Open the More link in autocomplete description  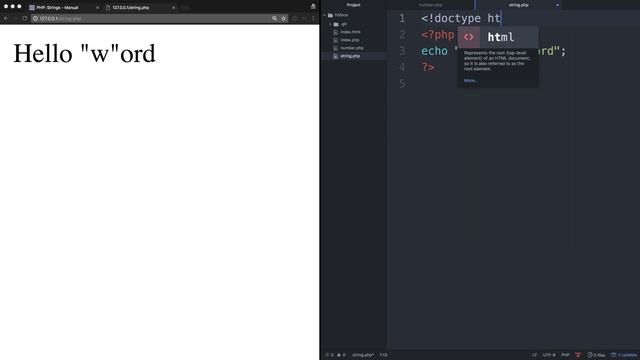coord(471,81)
